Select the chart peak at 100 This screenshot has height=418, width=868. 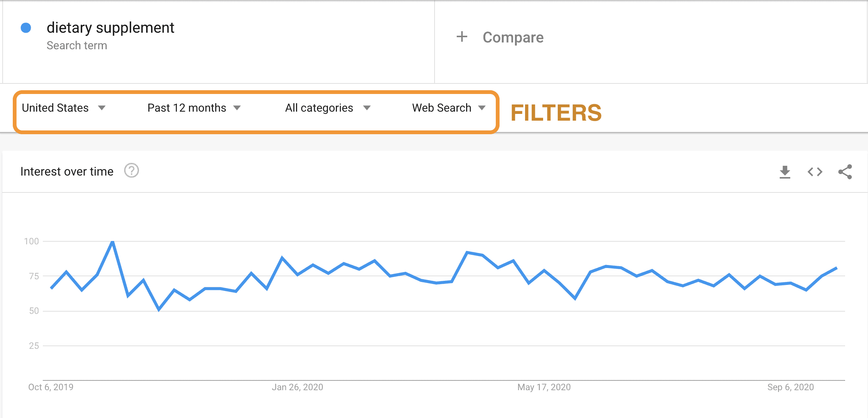tap(113, 242)
